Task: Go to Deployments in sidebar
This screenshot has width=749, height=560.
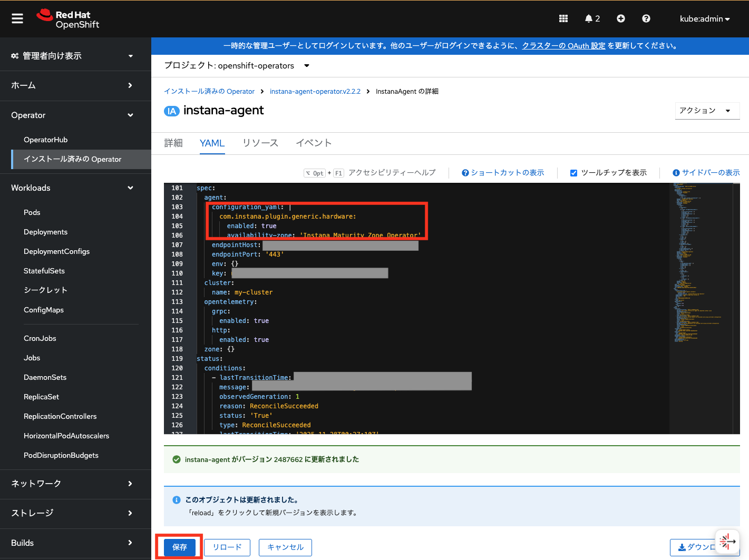Action: 46,232
